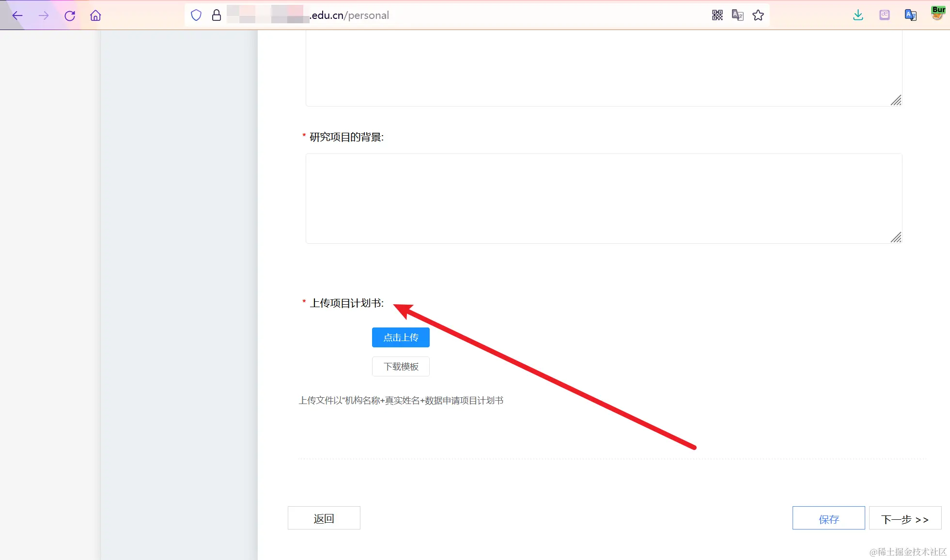Click the 返回 button
The width and height of the screenshot is (950, 560).
324,518
